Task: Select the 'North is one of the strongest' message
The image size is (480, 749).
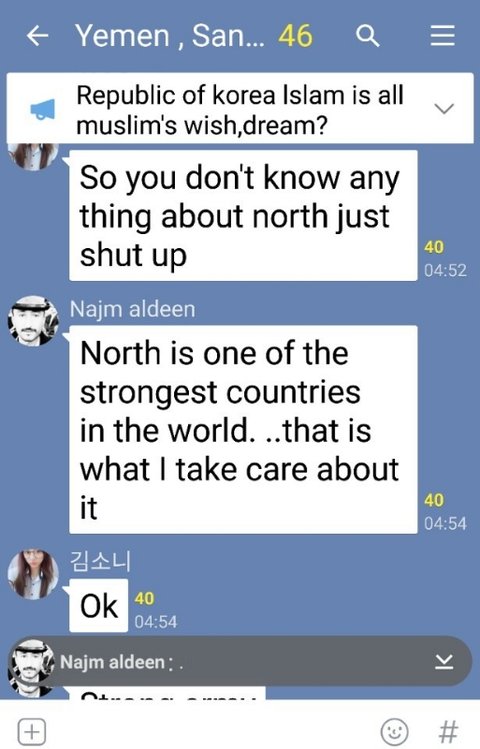Action: [x=243, y=429]
